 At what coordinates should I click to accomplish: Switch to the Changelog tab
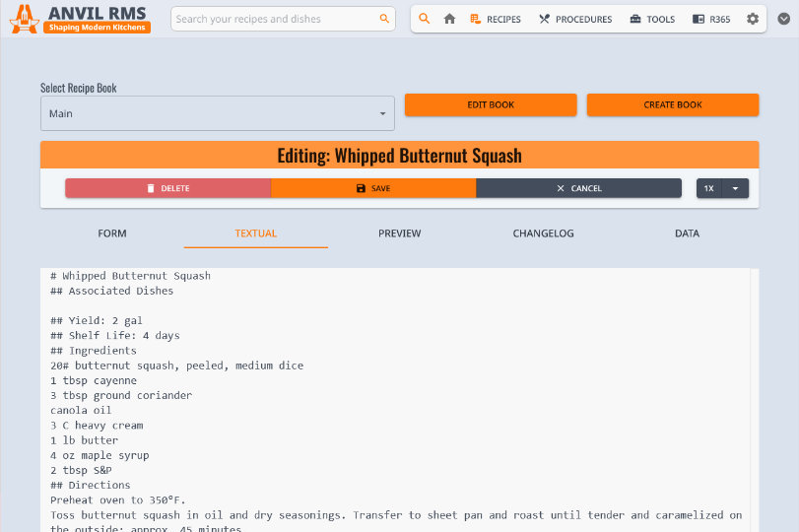(543, 233)
